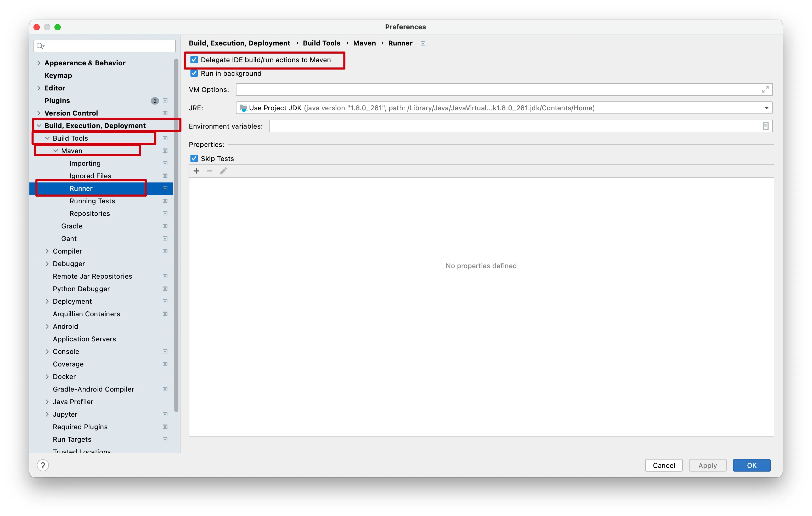Click the project-level icon beside Remote Jar Repositories
This screenshot has width=812, height=516.
[x=165, y=276]
